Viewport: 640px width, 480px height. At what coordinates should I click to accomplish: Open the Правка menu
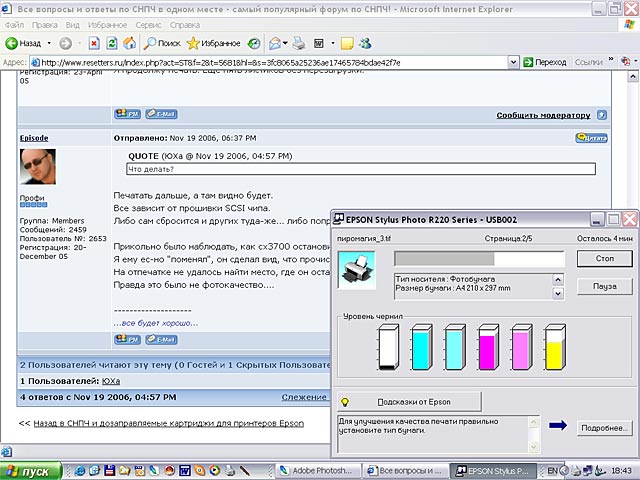coord(45,25)
